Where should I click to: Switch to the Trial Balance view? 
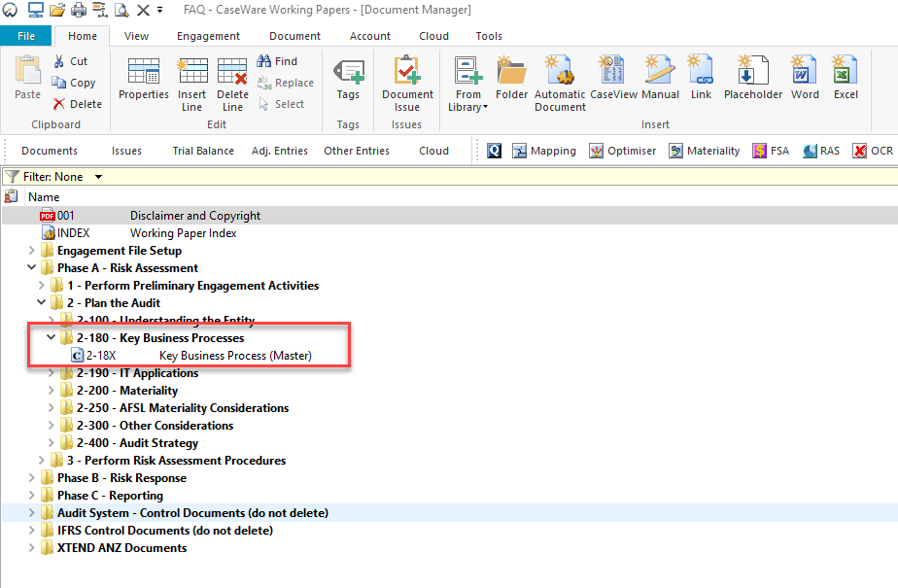[x=203, y=151]
